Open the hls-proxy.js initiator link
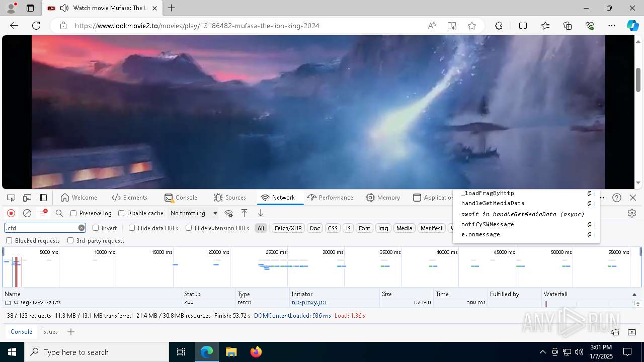The width and height of the screenshot is (644, 362). (309, 303)
